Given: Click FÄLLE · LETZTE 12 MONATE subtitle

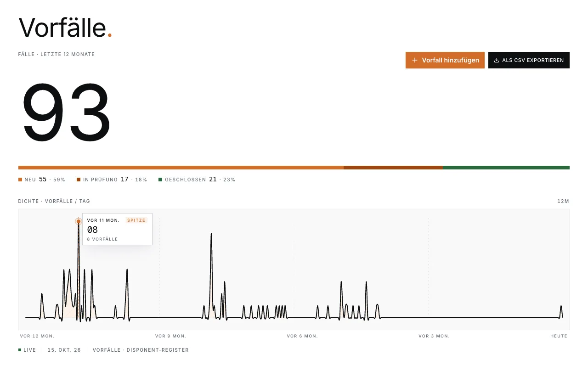Looking at the screenshot, I should pos(57,54).
